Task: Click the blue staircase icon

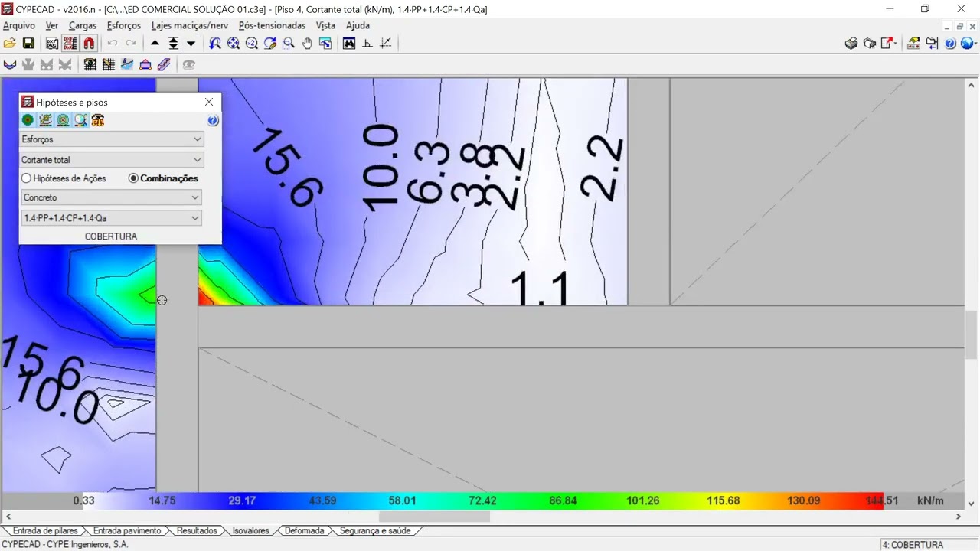Action: [x=127, y=65]
